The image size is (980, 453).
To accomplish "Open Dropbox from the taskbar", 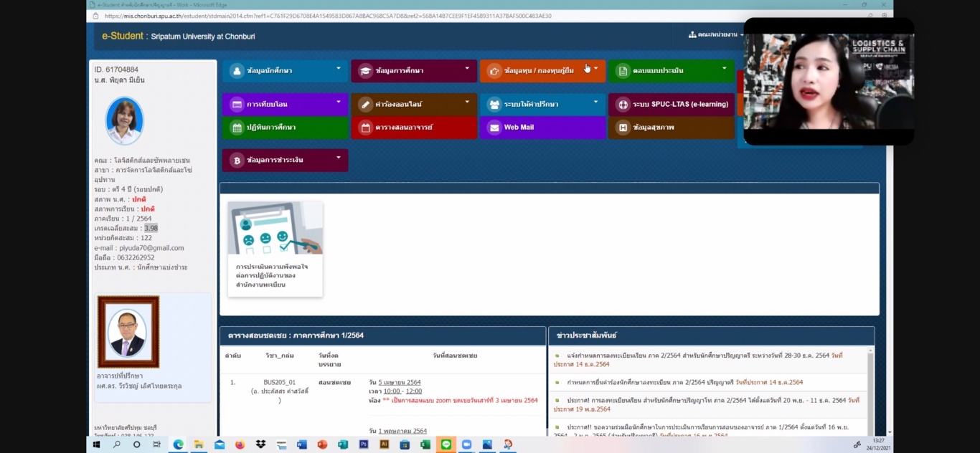I will coord(260,444).
